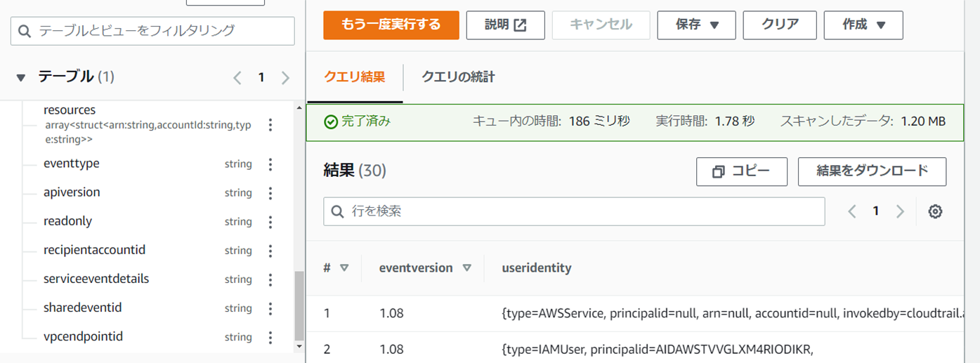
Task: Sort results by the eventversion column
Action: click(x=467, y=268)
